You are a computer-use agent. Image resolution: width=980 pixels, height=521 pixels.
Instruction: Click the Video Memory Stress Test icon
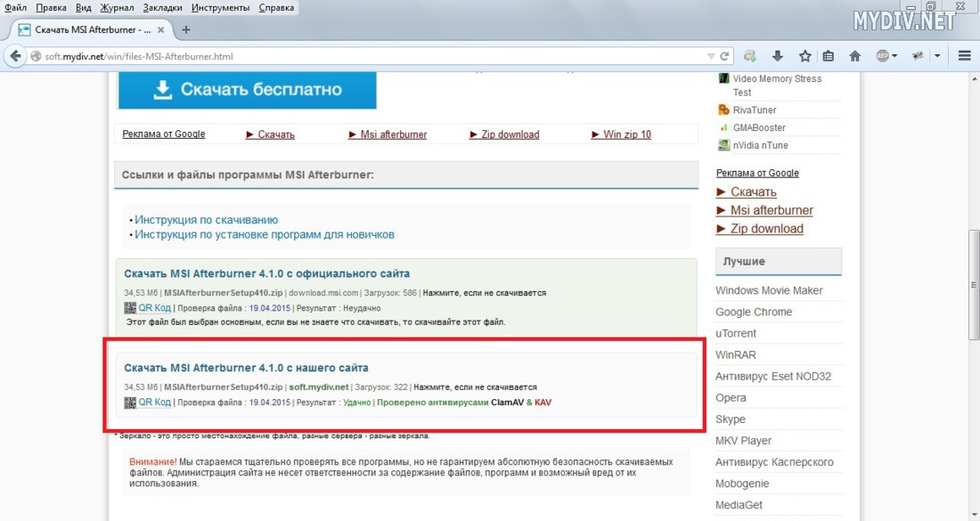(x=723, y=78)
